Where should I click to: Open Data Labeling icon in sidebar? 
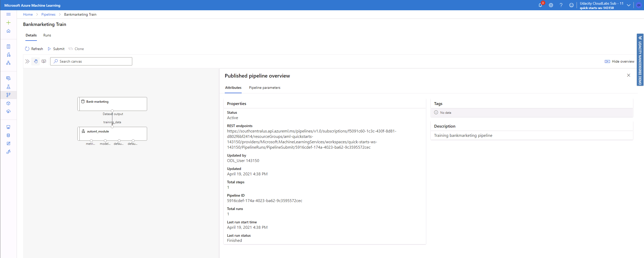[x=8, y=144]
